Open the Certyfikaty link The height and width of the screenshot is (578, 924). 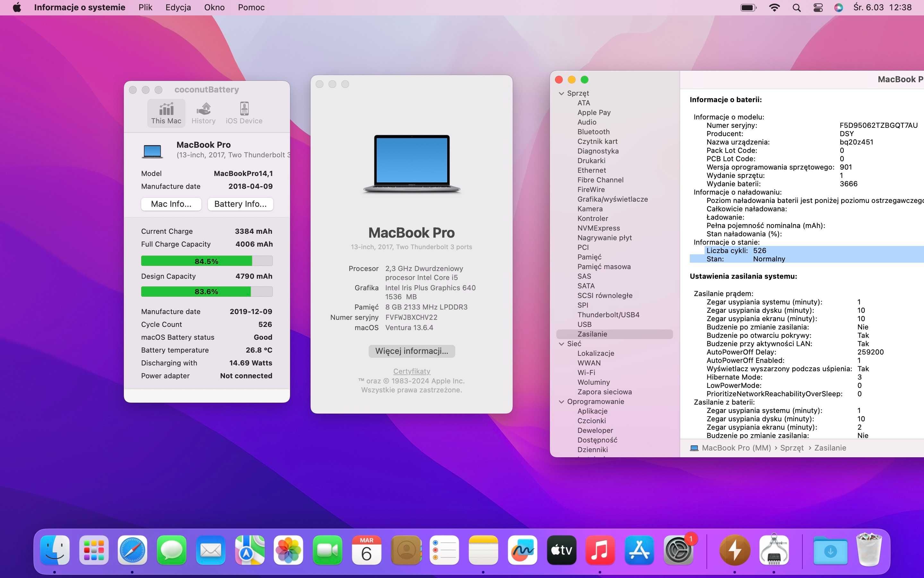(412, 371)
